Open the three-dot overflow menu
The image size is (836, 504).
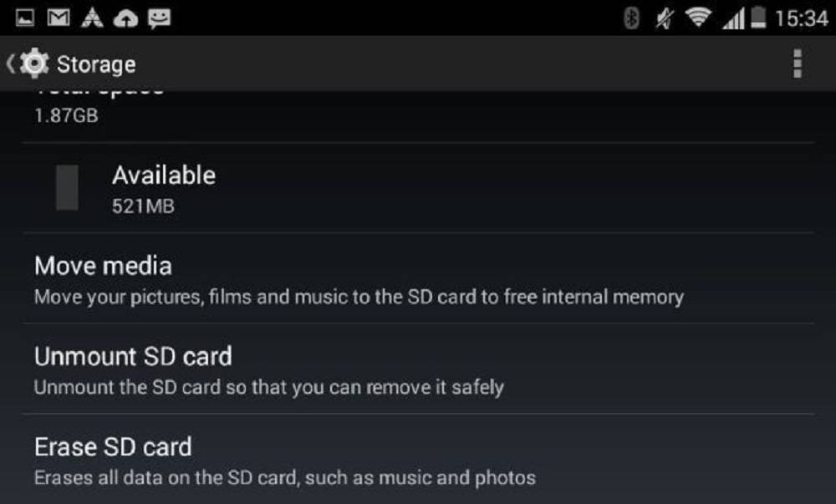tap(797, 64)
